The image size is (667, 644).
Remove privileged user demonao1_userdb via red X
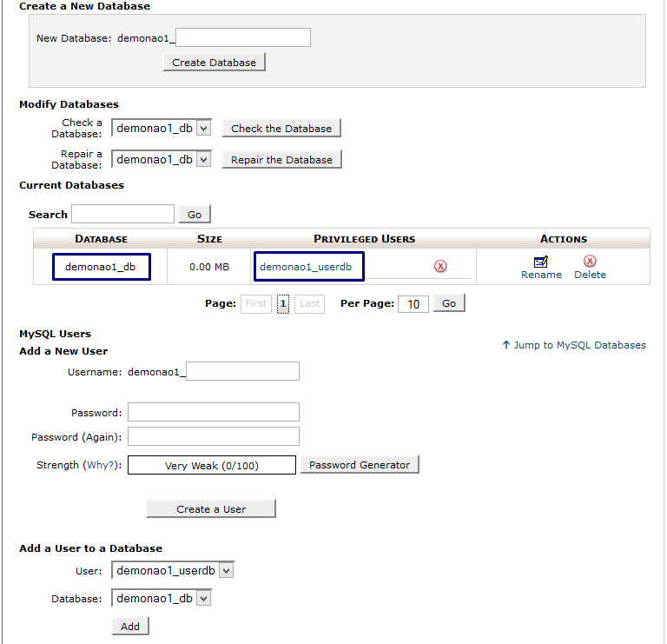[440, 266]
